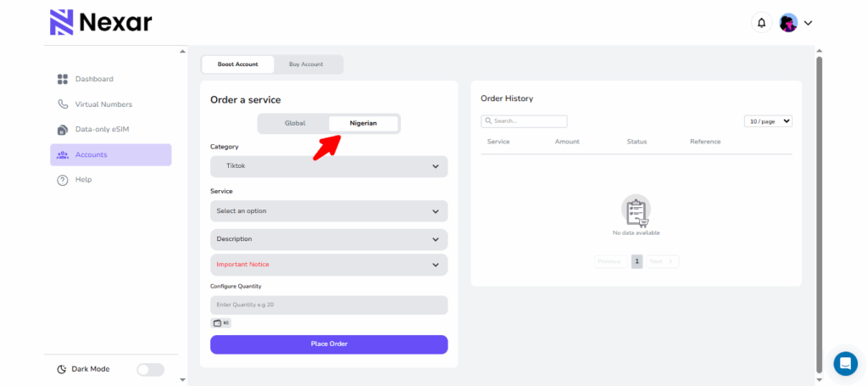Open the chat support bubble
The height and width of the screenshot is (386, 868).
pos(845,363)
